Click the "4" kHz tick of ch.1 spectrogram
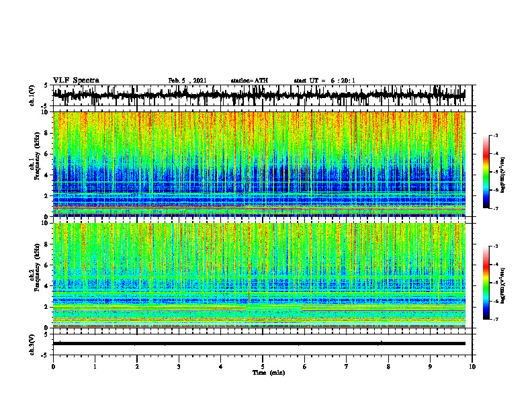 pyautogui.click(x=48, y=175)
